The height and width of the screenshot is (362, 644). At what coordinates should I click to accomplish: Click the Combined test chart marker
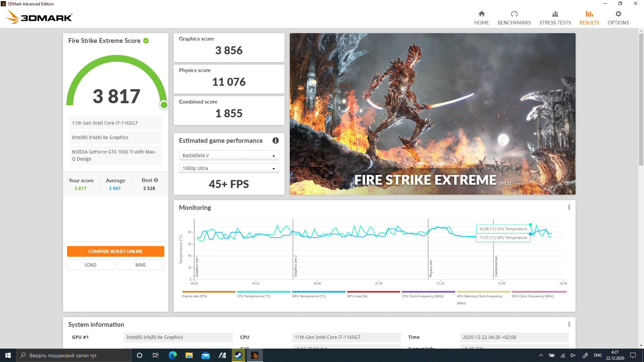496,266
